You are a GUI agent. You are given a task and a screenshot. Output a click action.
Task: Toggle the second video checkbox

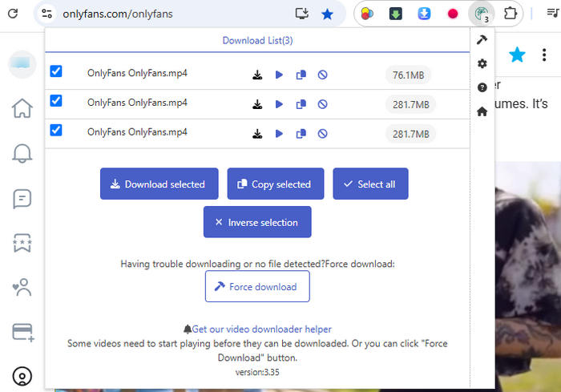coord(56,100)
